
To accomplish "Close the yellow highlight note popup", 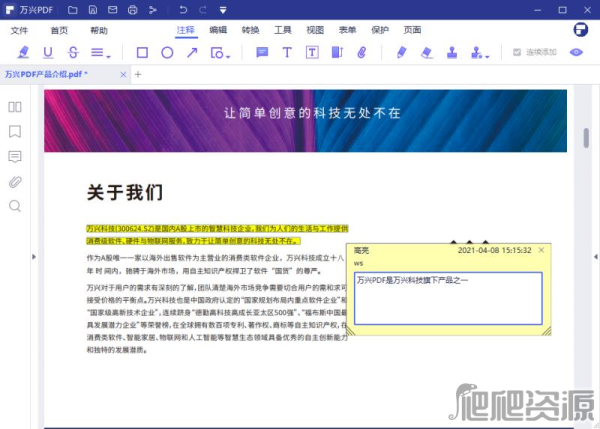I will [541, 250].
